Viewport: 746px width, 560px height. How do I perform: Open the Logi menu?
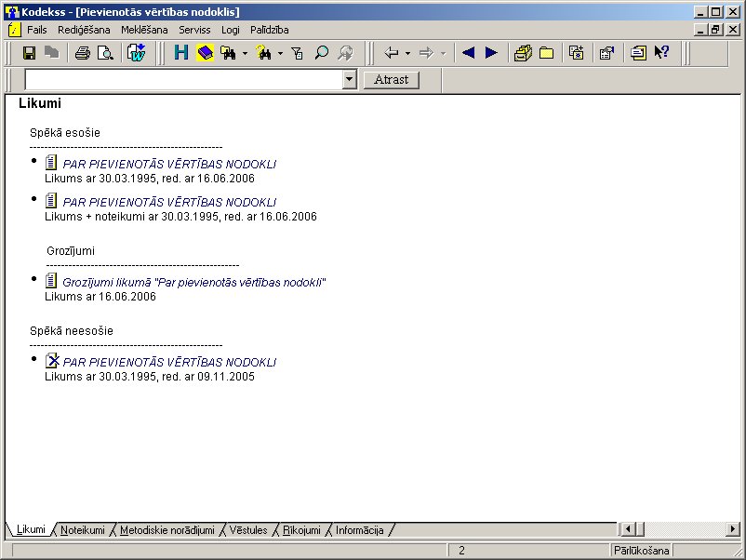coord(231,30)
